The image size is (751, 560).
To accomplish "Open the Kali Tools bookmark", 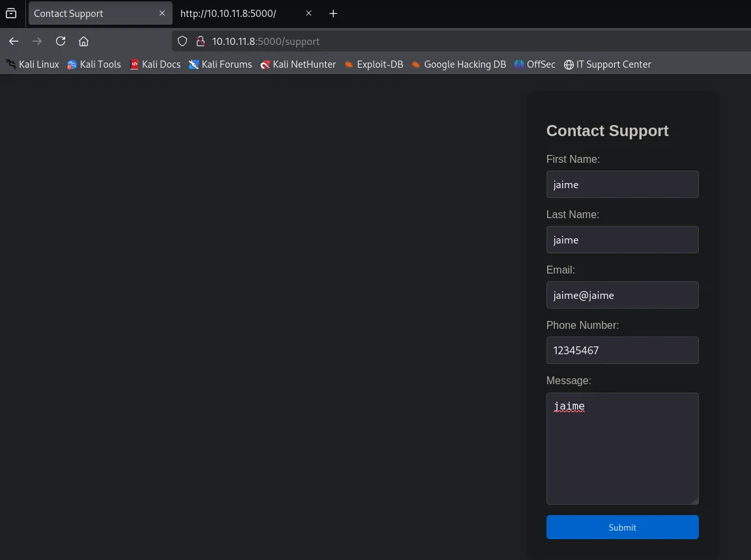I will (x=94, y=64).
